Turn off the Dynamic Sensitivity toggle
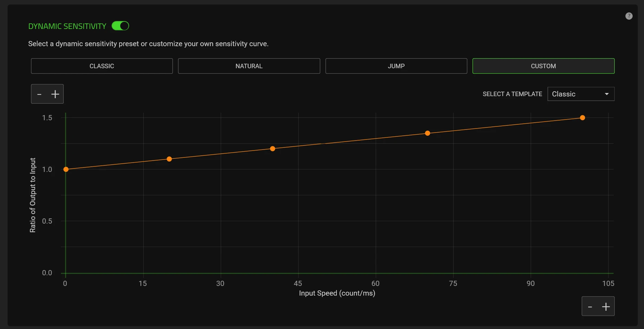 tap(120, 26)
